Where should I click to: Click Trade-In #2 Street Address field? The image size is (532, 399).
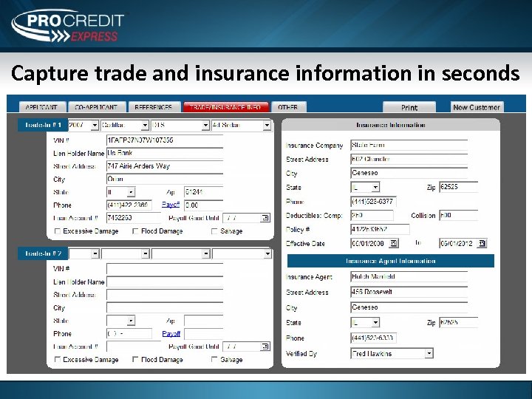point(165,295)
